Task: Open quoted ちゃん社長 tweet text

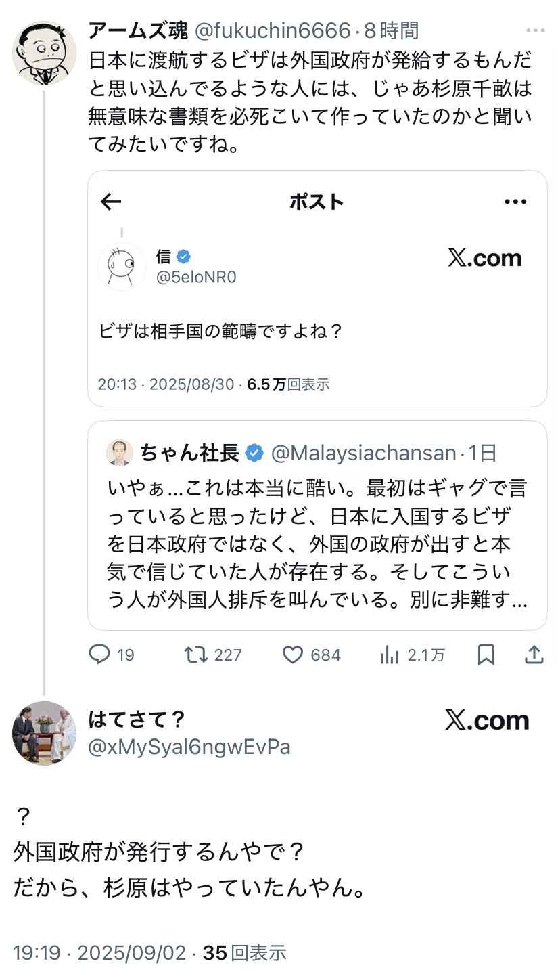Action: click(317, 544)
